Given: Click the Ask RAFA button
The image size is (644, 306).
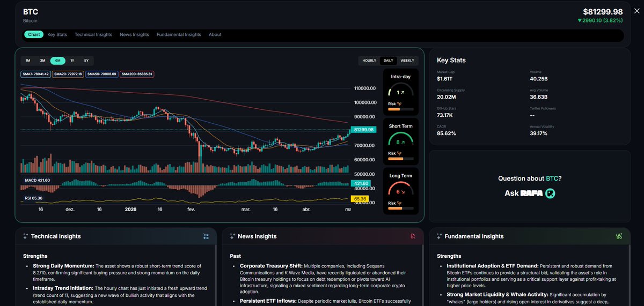Looking at the screenshot, I should click(530, 193).
